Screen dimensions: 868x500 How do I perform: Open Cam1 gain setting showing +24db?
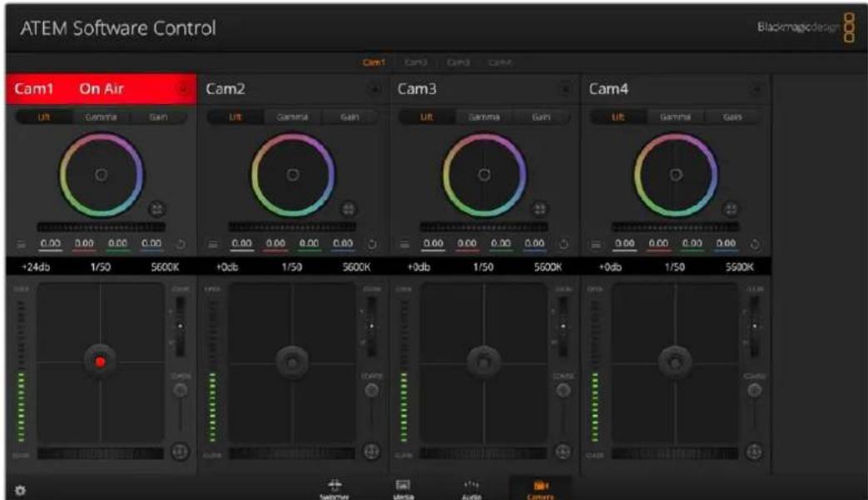click(36, 267)
